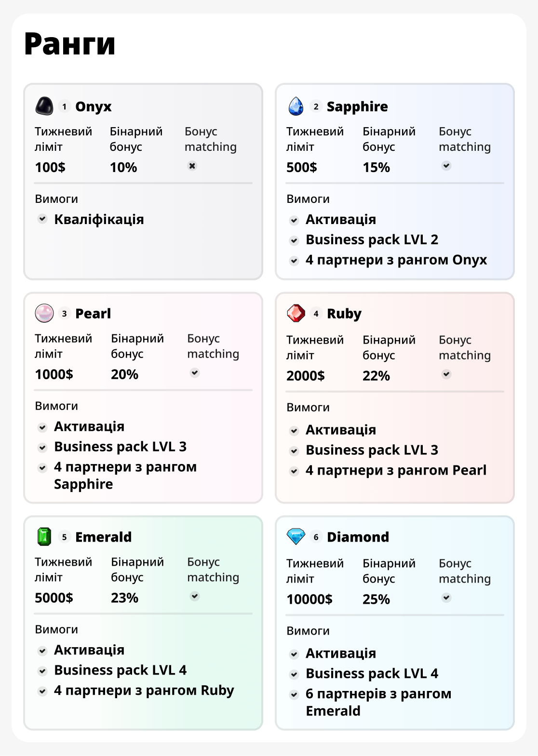
Task: Click the Emerald 5000$ weekly limit value
Action: (54, 598)
